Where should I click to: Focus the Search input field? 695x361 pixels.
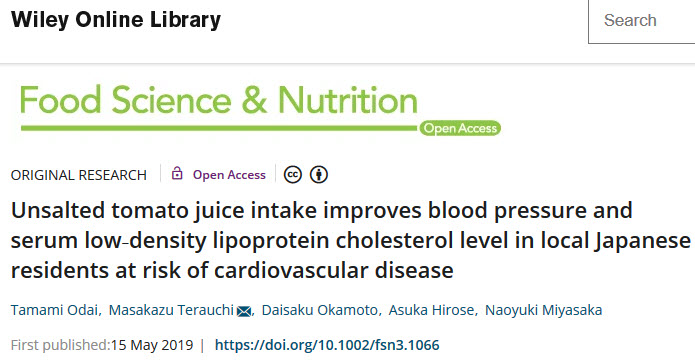641,21
